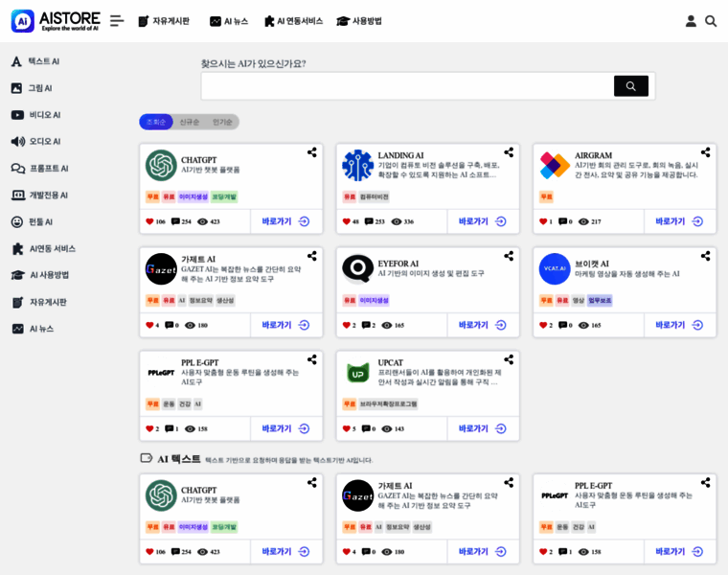Screen dimensions: 728x575
Task: Select 그림 AI in sidebar
Action: 32,88
